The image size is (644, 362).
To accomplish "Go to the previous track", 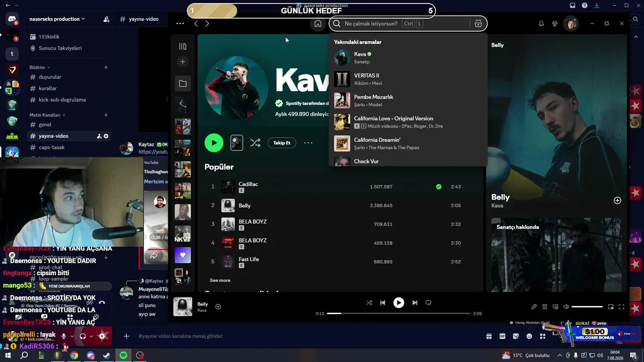I will [382, 303].
